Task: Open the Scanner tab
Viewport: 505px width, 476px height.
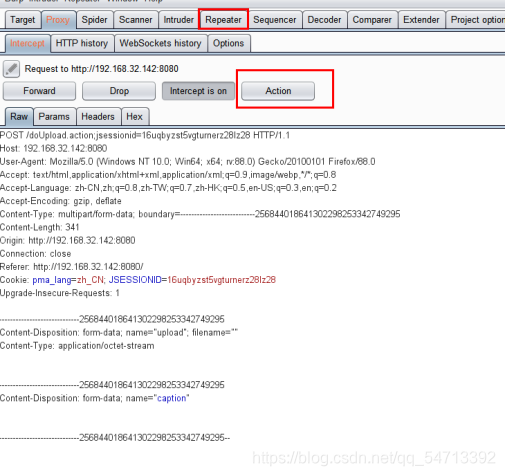Action: point(136,20)
